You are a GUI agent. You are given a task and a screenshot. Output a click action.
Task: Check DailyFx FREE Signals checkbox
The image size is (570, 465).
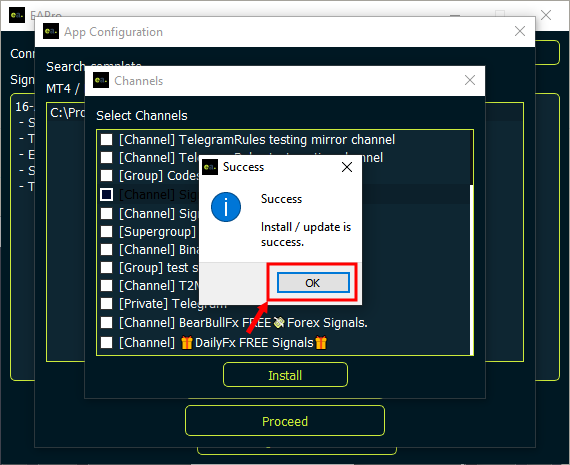[x=107, y=342]
